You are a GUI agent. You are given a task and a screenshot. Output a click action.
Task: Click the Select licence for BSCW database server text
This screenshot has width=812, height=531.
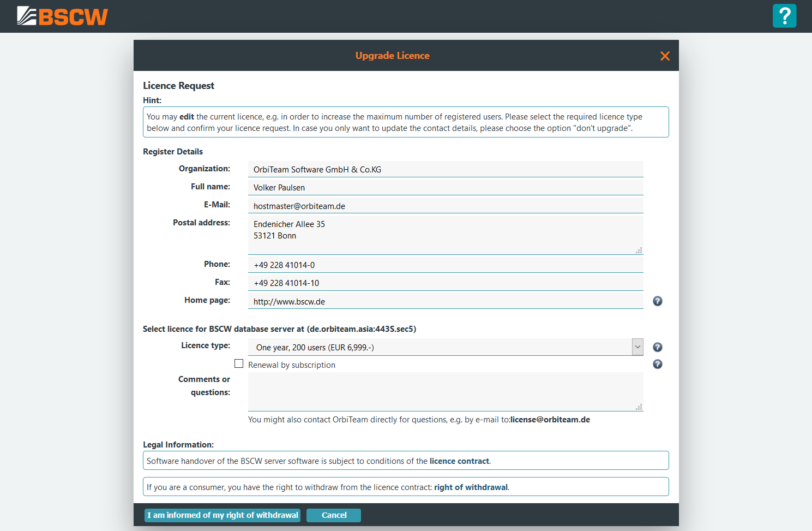click(279, 329)
